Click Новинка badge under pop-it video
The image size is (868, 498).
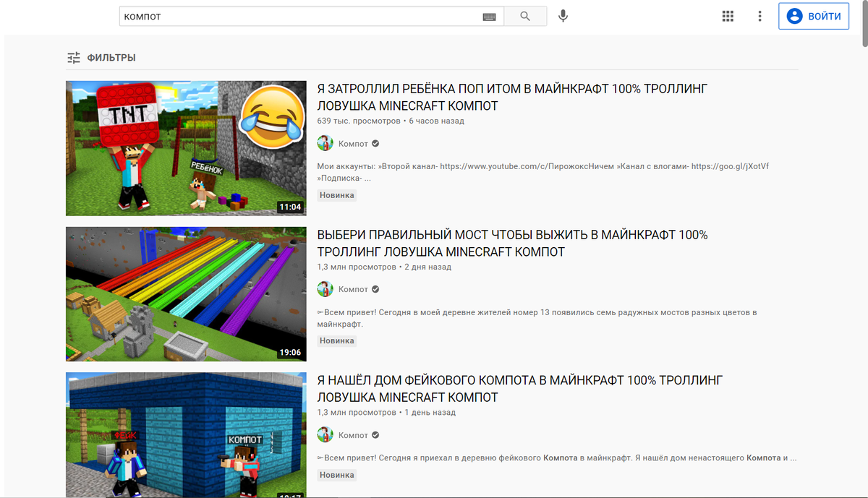click(x=337, y=195)
